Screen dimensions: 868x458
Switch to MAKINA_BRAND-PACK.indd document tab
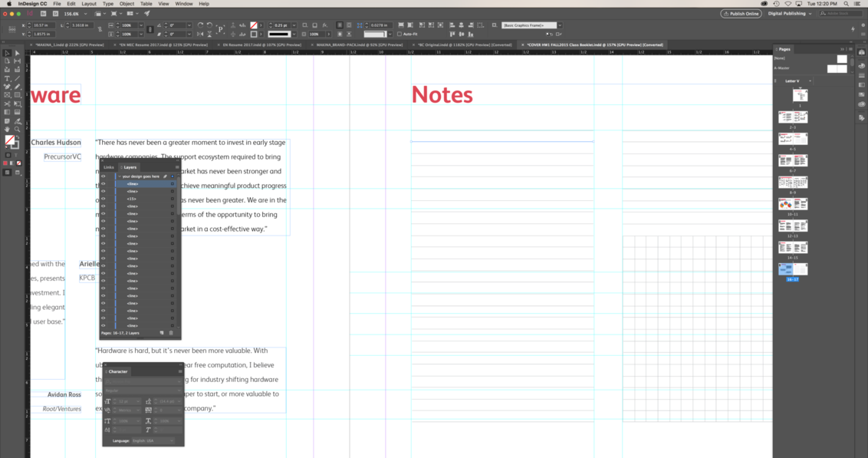click(360, 44)
